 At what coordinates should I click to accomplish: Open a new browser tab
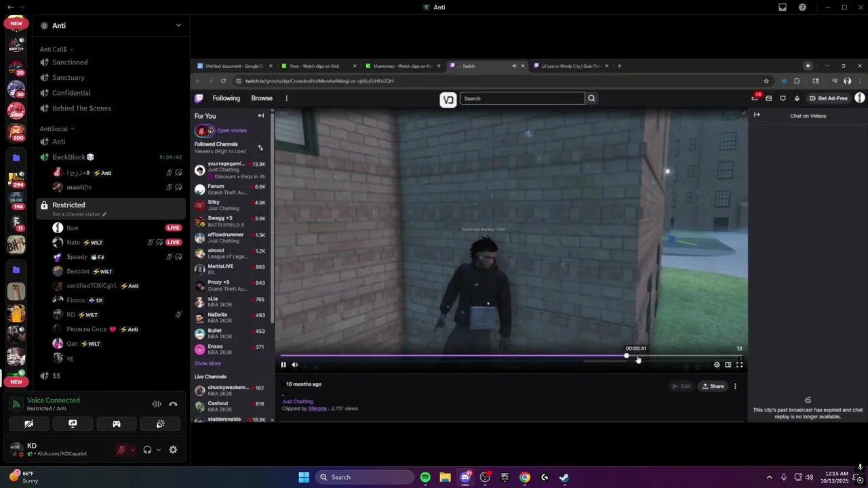pyautogui.click(x=619, y=66)
